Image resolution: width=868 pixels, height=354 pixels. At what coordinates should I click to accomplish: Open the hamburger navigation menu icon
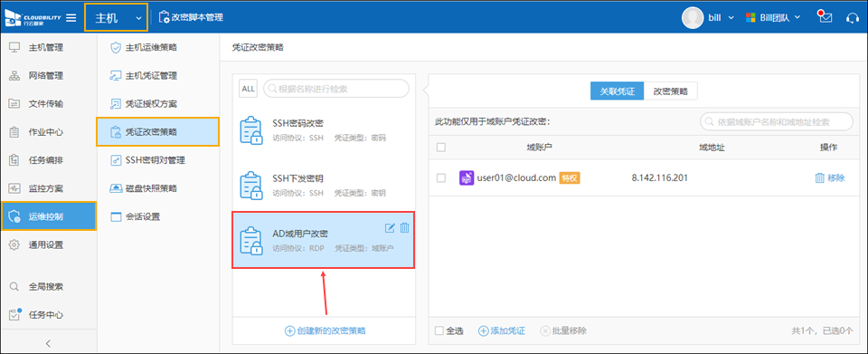tap(71, 17)
